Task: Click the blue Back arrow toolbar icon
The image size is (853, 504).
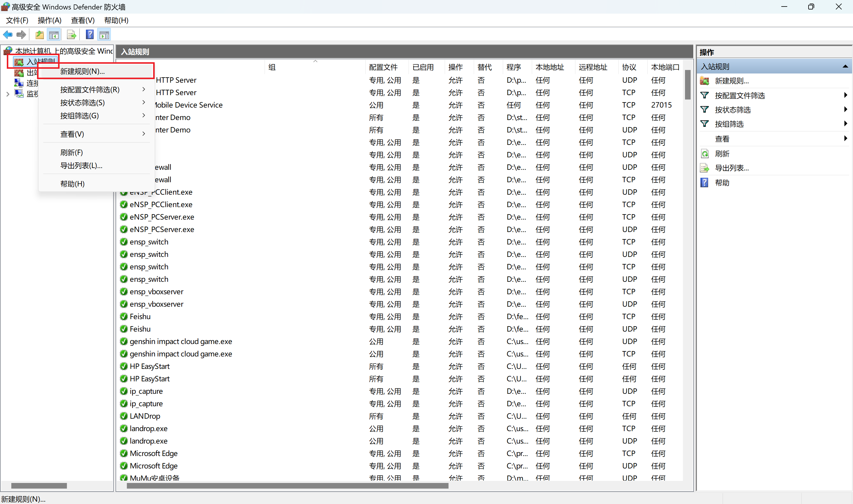Action: click(x=7, y=35)
